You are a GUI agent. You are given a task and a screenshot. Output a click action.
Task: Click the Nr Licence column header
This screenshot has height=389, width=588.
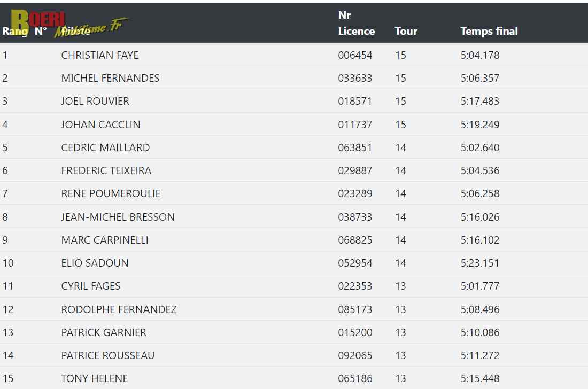point(356,23)
